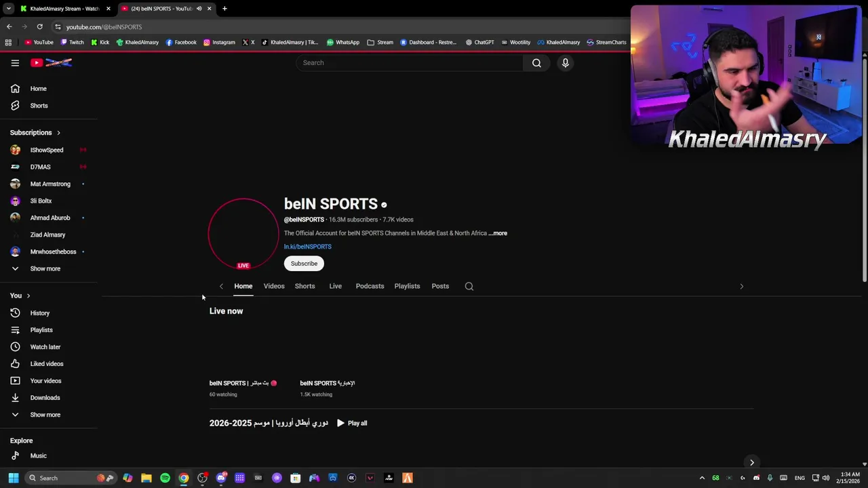
Task: Open Watch later list
Action: tap(49, 347)
